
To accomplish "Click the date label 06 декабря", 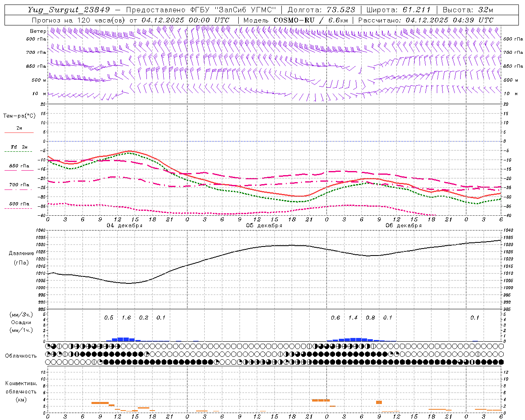I will coord(404,226).
